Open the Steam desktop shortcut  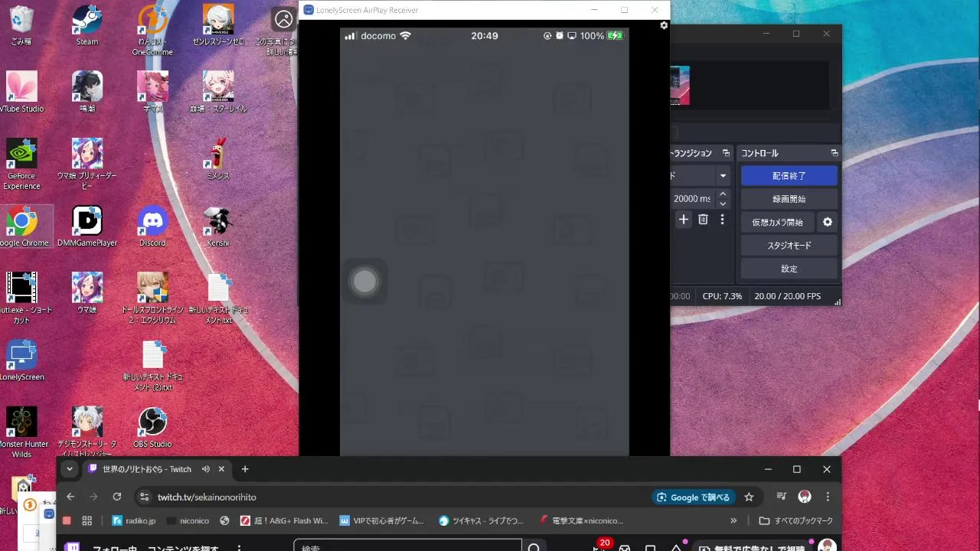click(x=87, y=25)
